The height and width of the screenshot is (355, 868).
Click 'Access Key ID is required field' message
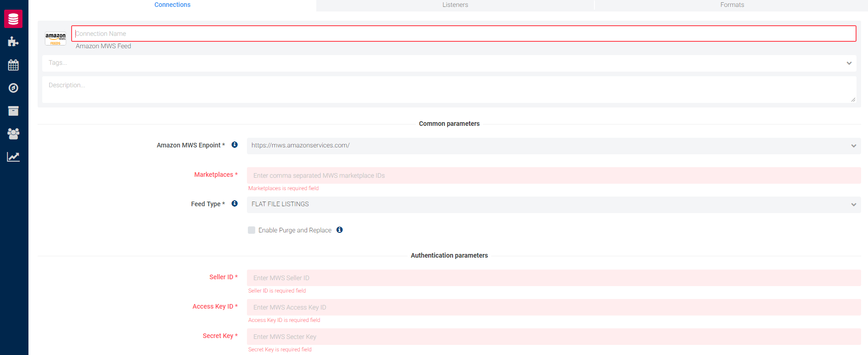284,320
